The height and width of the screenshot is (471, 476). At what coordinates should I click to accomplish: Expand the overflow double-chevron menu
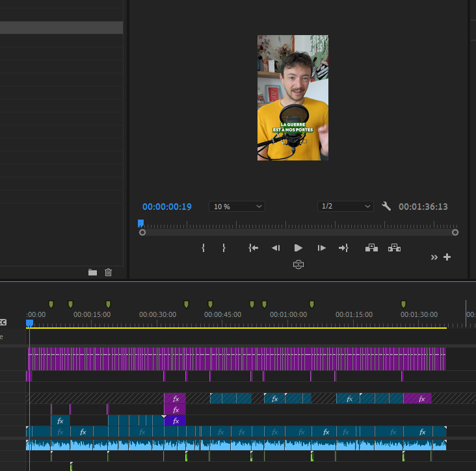(434, 257)
